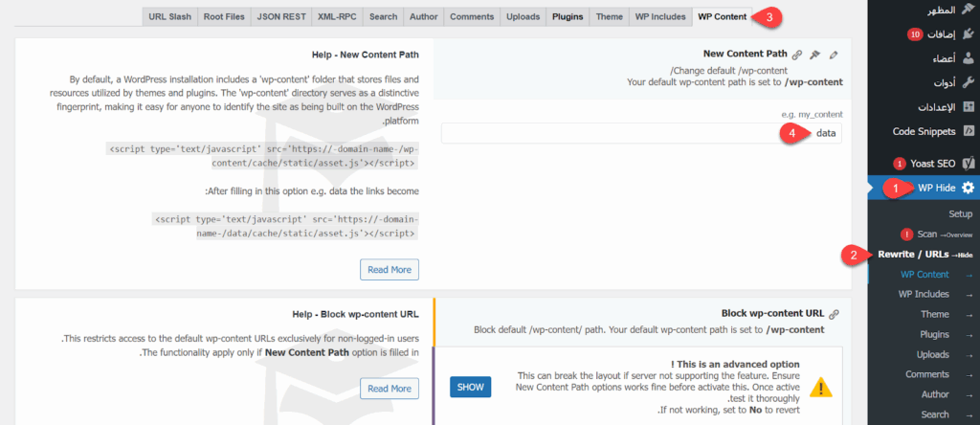The width and height of the screenshot is (980, 425).
Task: Switch to the WP Includes tab
Action: point(658,17)
